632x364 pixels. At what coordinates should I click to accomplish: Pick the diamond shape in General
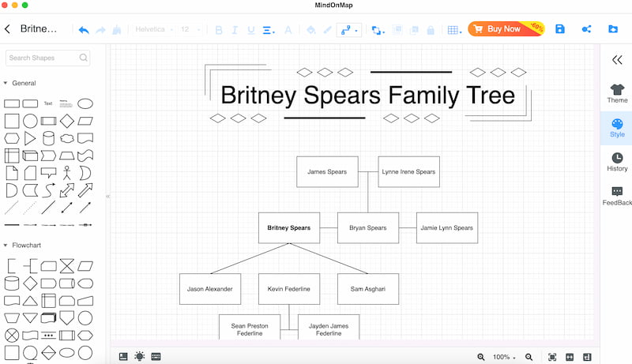tap(67, 121)
